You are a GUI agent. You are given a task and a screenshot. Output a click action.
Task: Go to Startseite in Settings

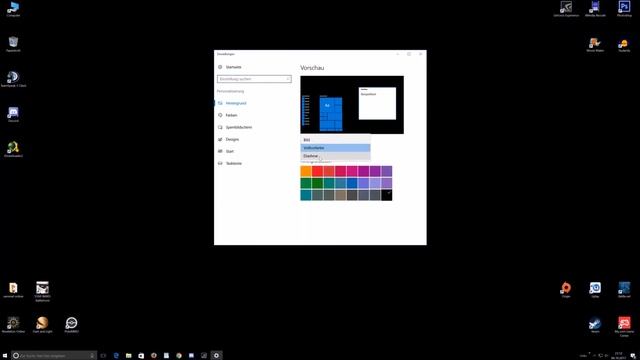[230, 67]
